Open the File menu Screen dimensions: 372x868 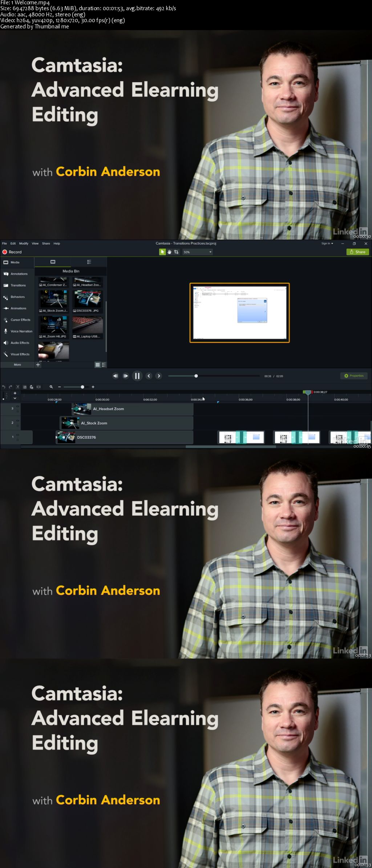tap(4, 244)
